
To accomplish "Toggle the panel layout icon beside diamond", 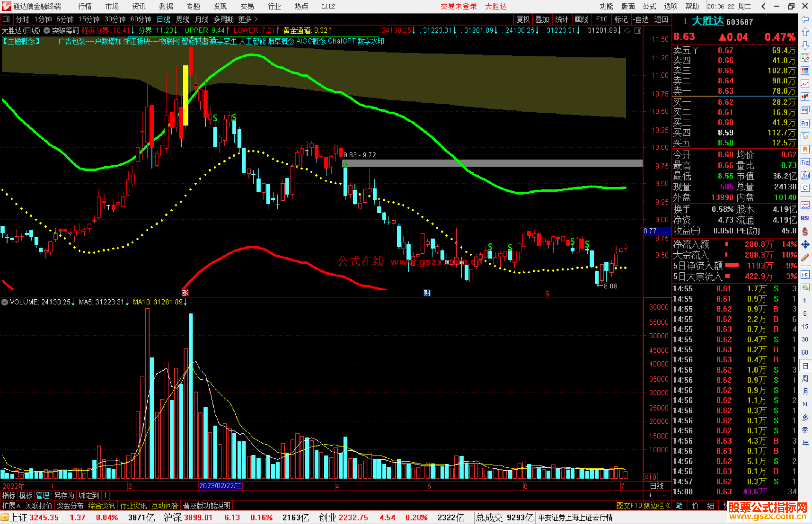I will point(638,31).
